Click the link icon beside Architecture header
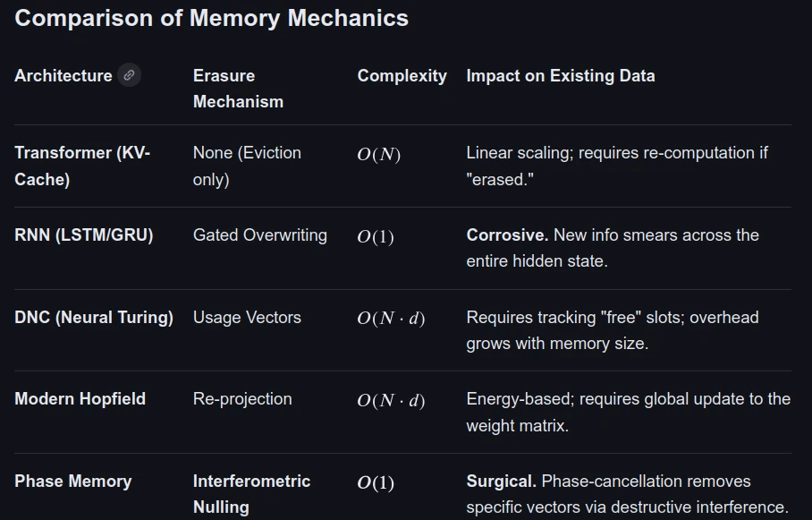 pos(130,75)
